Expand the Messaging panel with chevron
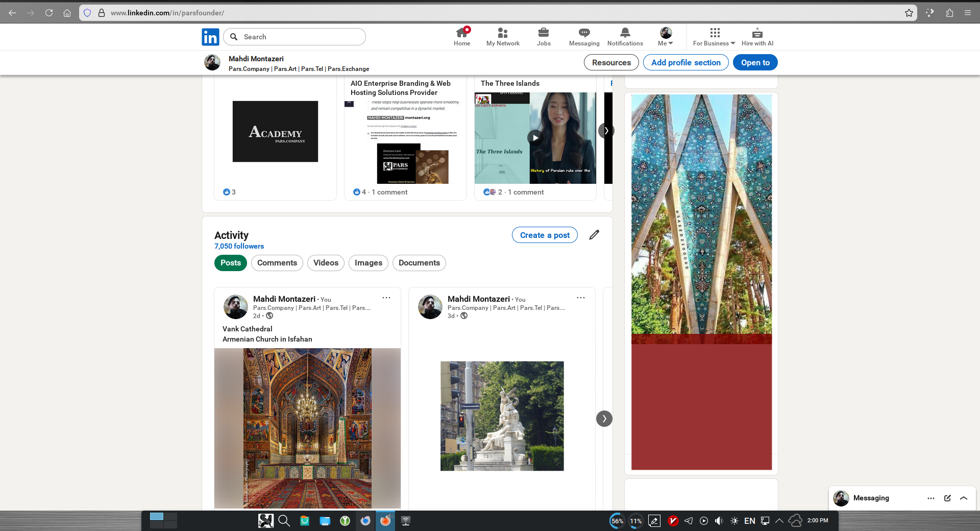The image size is (980, 531). (x=964, y=498)
